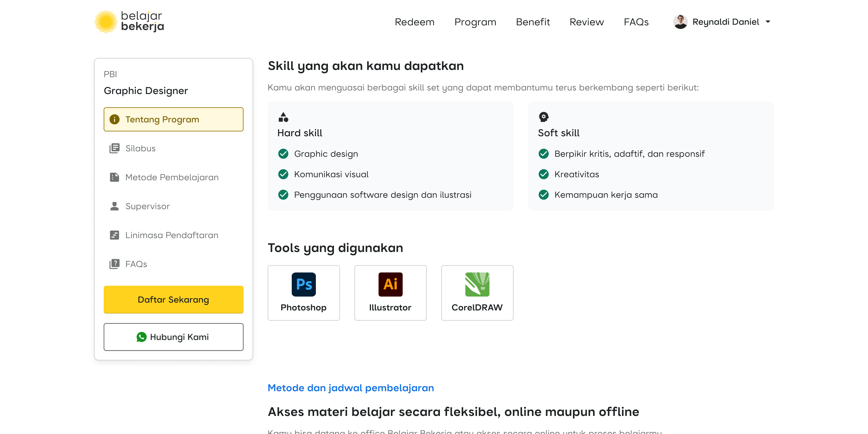Viewport: 868px width, 434px height.
Task: Click the Supervisor person icon
Action: pyautogui.click(x=114, y=206)
